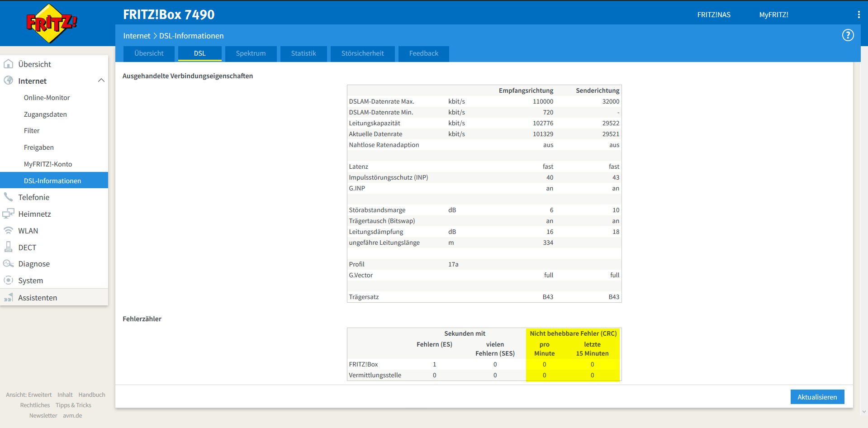Image resolution: width=868 pixels, height=428 pixels.
Task: Open the Spektrum tab
Action: point(251,53)
